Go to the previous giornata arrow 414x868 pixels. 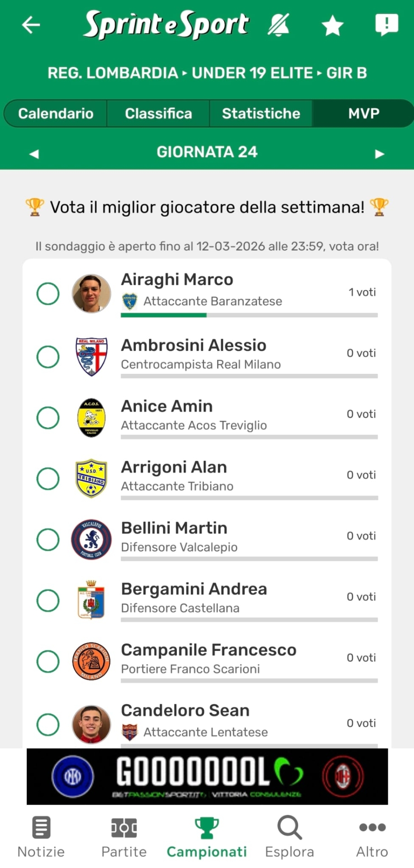click(x=34, y=154)
